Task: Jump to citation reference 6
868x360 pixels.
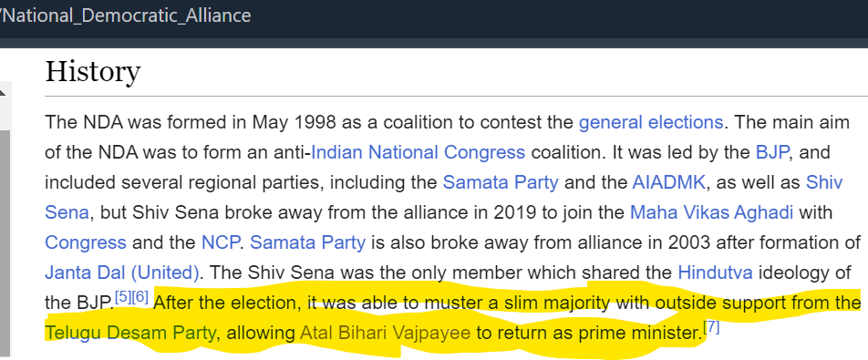Action: click(x=140, y=297)
